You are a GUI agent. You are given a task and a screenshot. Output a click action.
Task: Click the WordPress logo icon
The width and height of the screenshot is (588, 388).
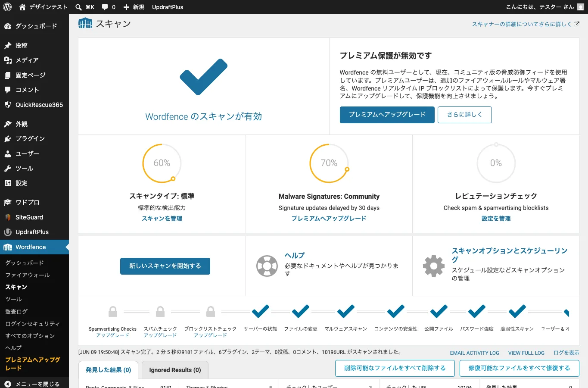coord(7,7)
